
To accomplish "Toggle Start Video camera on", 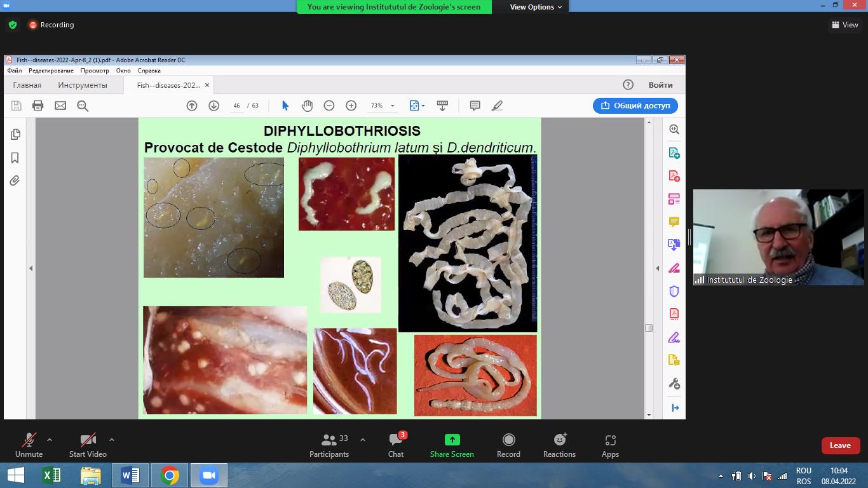I will tap(88, 440).
